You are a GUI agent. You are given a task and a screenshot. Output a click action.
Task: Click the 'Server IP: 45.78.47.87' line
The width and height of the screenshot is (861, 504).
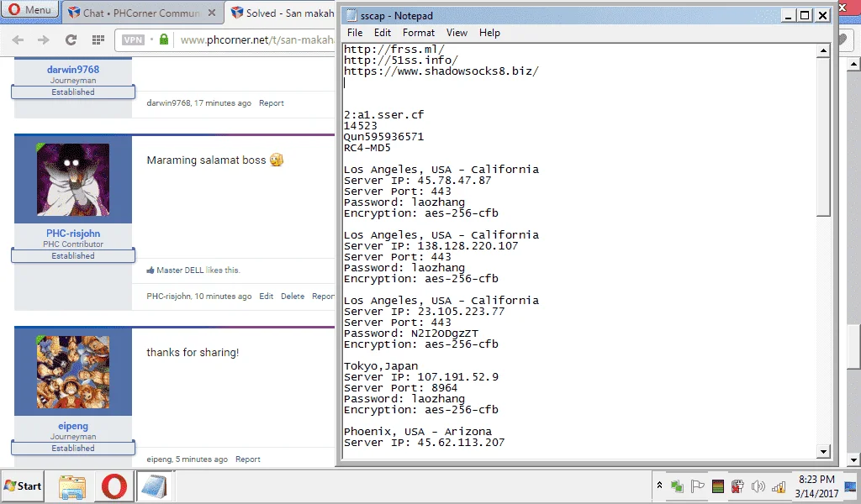[417, 181]
